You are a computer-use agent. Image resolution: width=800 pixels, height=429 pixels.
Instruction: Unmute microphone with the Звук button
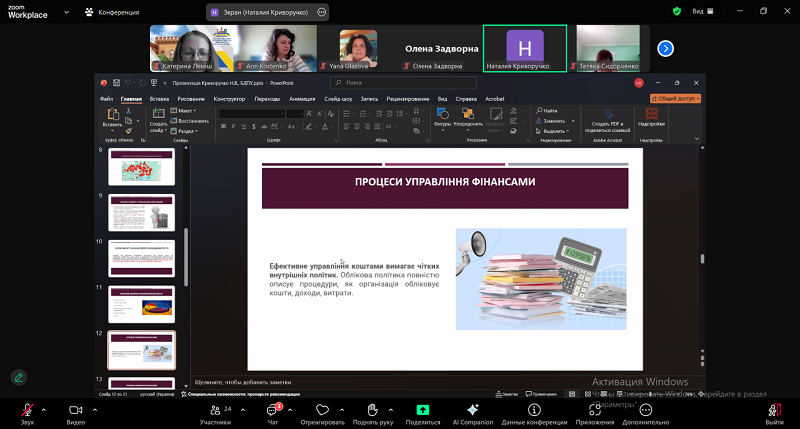27,410
